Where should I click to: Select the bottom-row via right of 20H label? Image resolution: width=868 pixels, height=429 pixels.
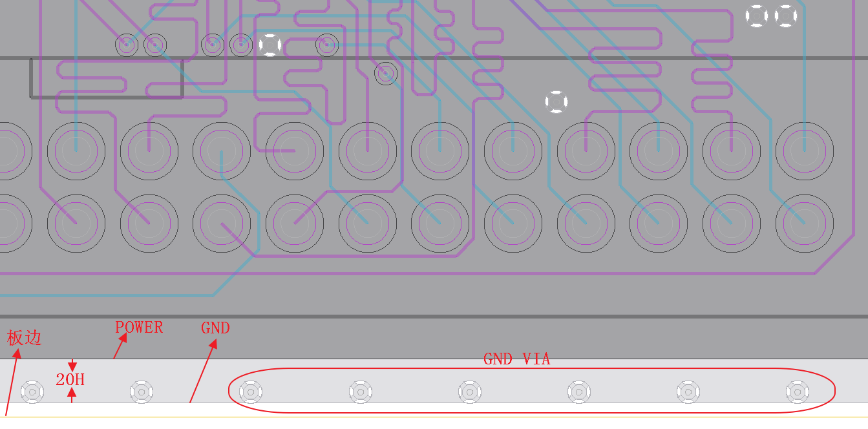point(142,392)
